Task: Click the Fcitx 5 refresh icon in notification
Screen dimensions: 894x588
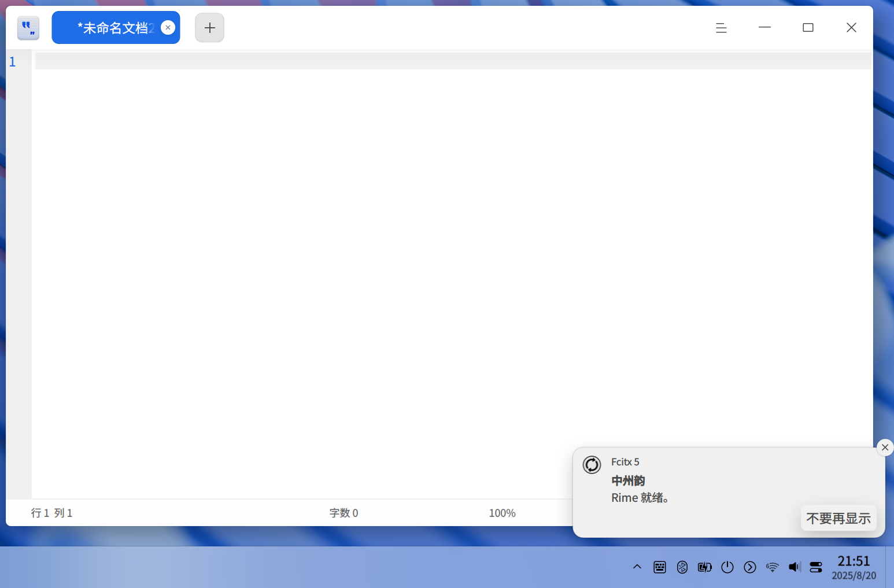Action: (x=592, y=465)
